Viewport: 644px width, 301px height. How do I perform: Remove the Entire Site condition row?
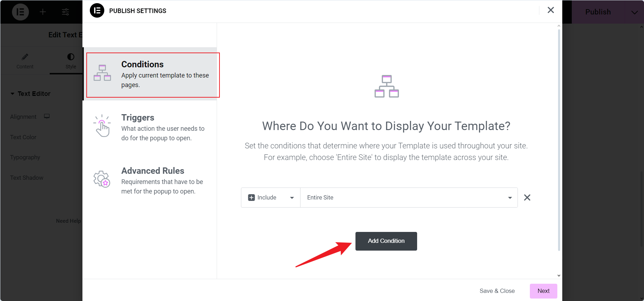click(x=527, y=197)
